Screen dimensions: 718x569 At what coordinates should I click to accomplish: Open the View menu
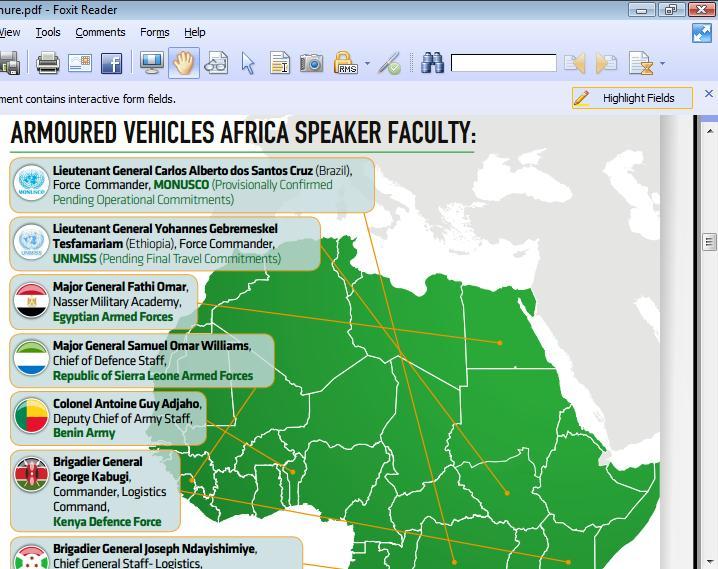click(x=10, y=33)
